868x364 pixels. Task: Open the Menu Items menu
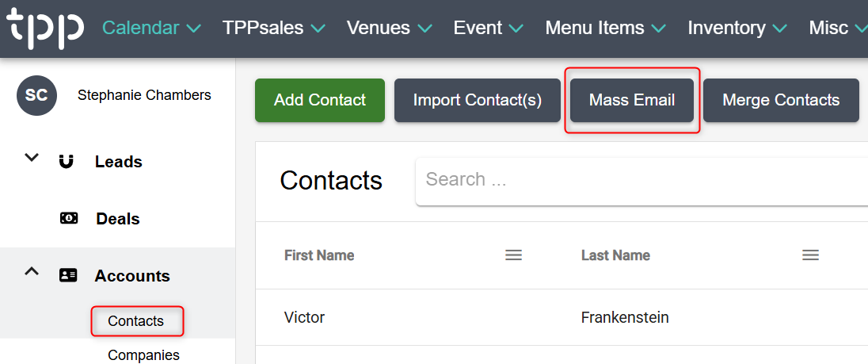(x=605, y=29)
